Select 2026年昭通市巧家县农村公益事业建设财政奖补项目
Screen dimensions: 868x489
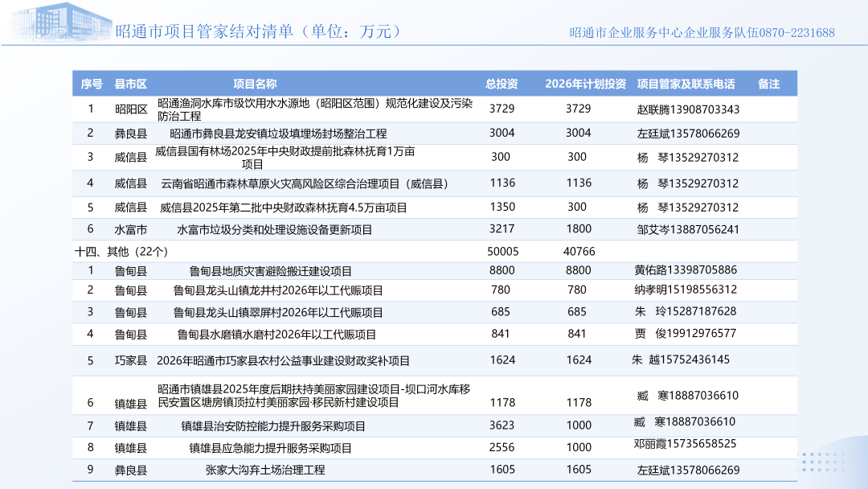[x=284, y=361]
